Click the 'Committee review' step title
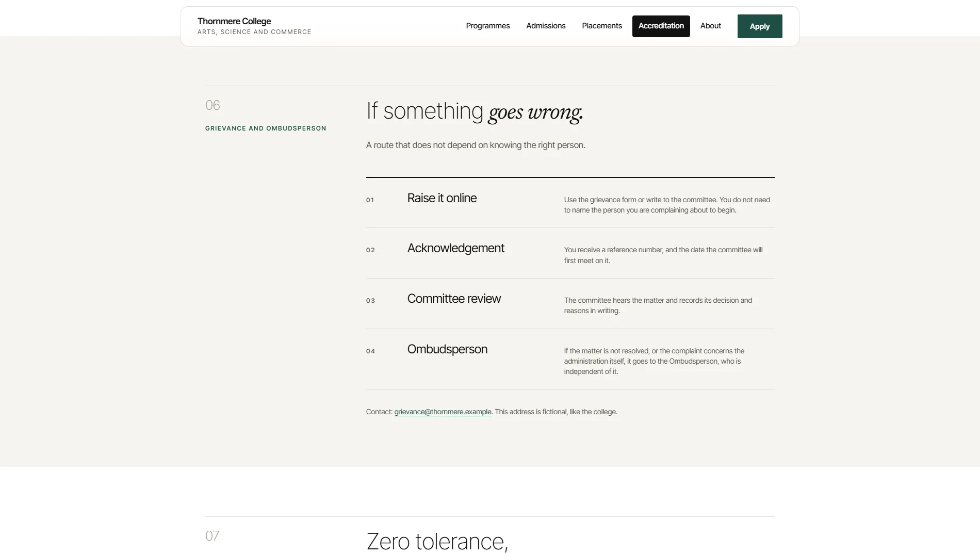Viewport: 980px width, 554px height. [x=454, y=299]
